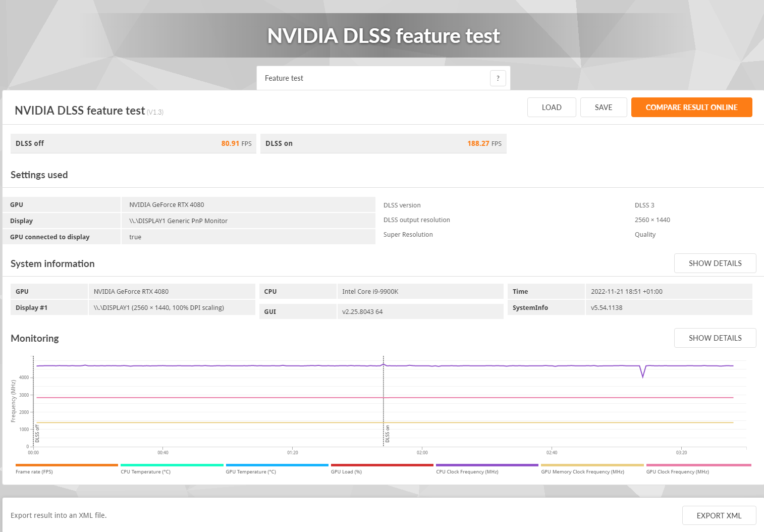Toggle GPU Load (%) legend series

(382, 469)
